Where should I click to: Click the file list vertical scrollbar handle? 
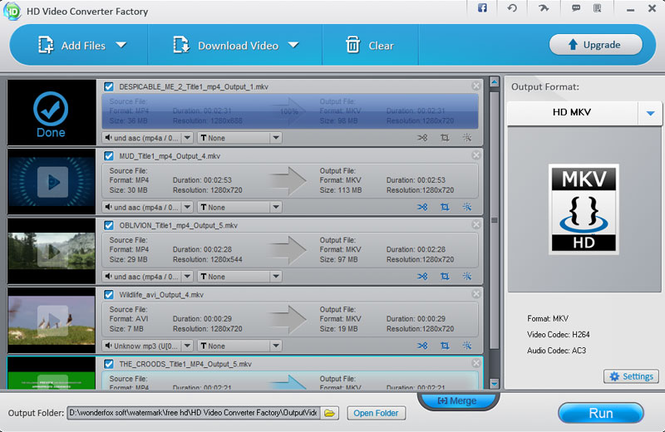[x=494, y=220]
